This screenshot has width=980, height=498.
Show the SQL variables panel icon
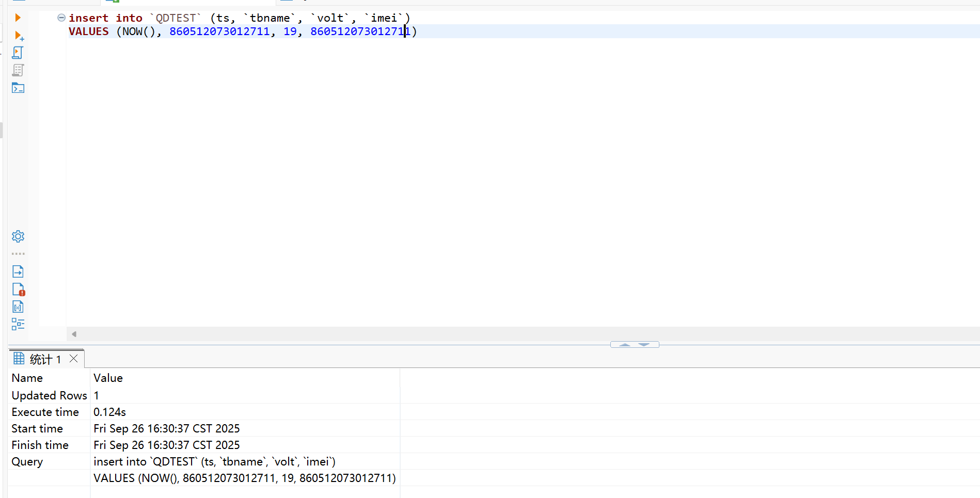18,307
